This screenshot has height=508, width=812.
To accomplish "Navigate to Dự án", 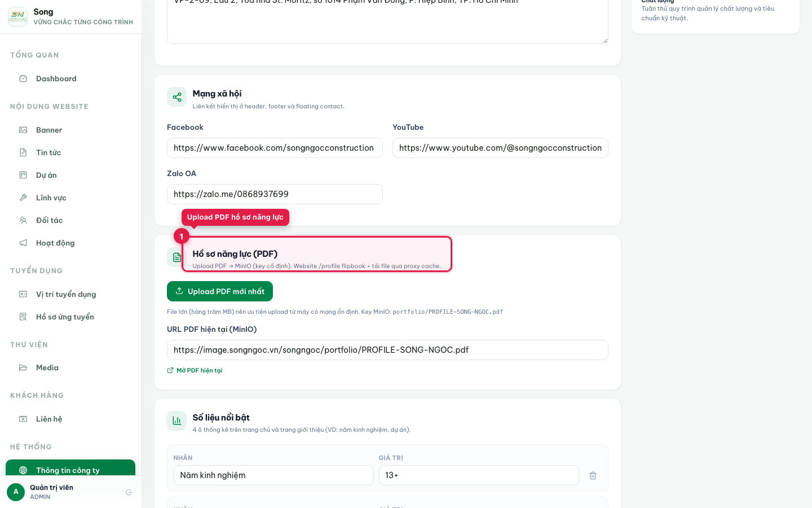I will [x=70, y=175].
